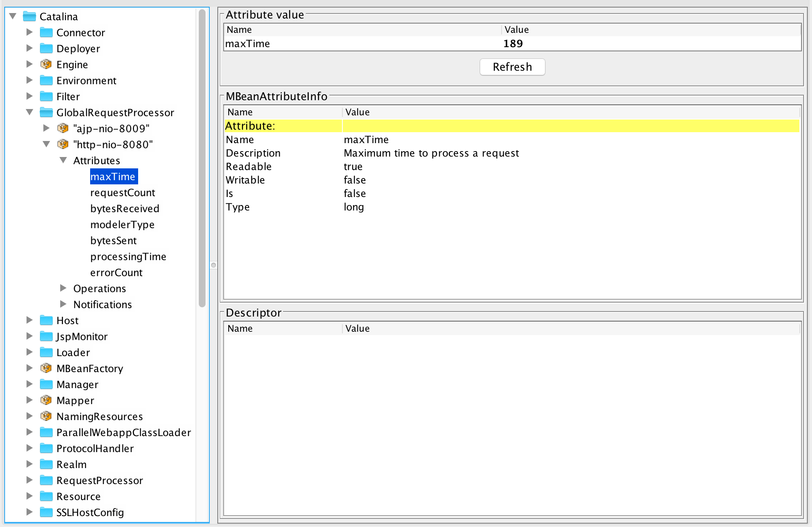
Task: Expand the Notifications node
Action: pyautogui.click(x=63, y=304)
